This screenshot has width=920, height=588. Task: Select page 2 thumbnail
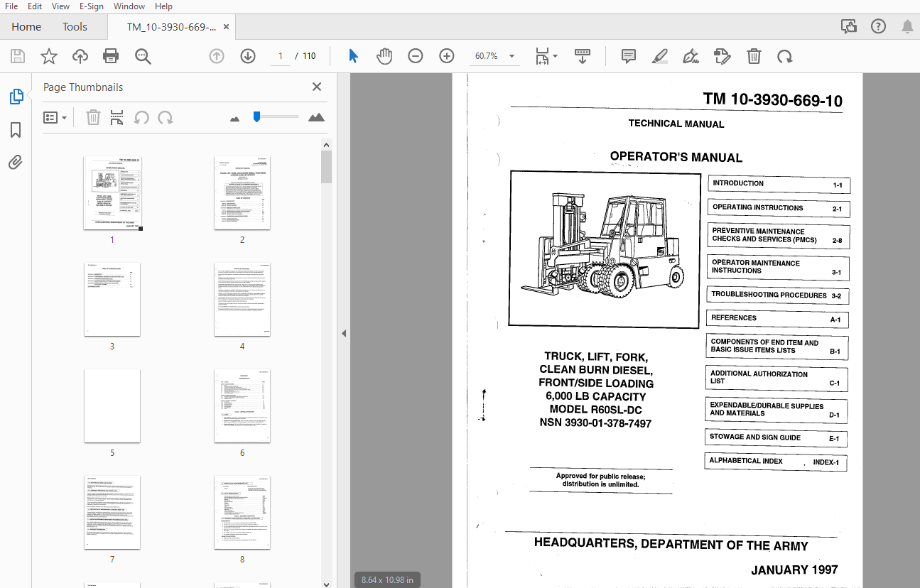click(x=242, y=193)
